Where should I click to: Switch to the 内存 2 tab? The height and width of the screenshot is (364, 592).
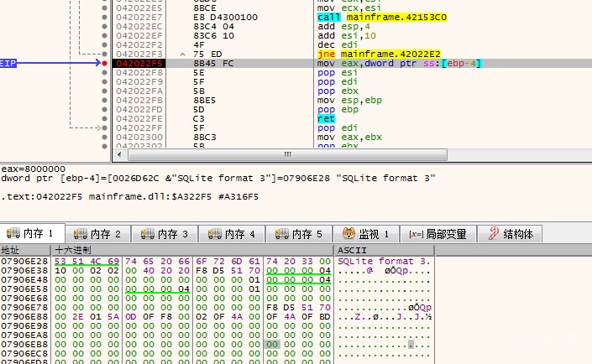point(97,234)
